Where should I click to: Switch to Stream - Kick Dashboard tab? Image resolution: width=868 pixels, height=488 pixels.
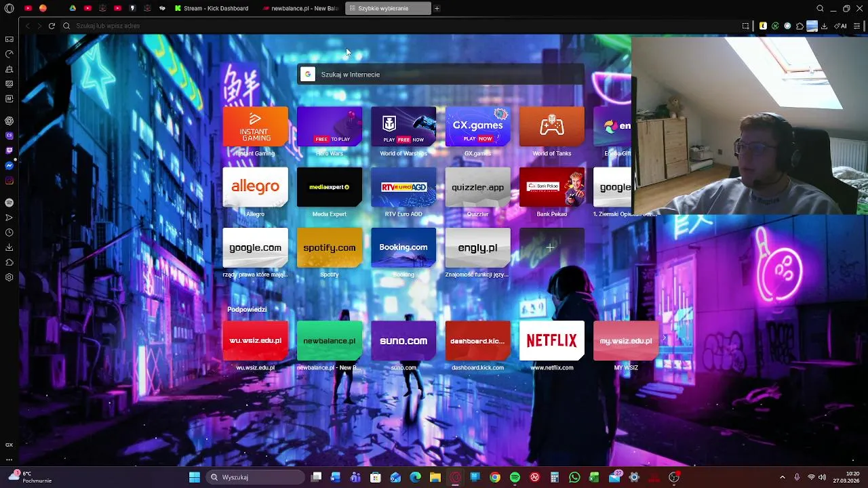[212, 8]
